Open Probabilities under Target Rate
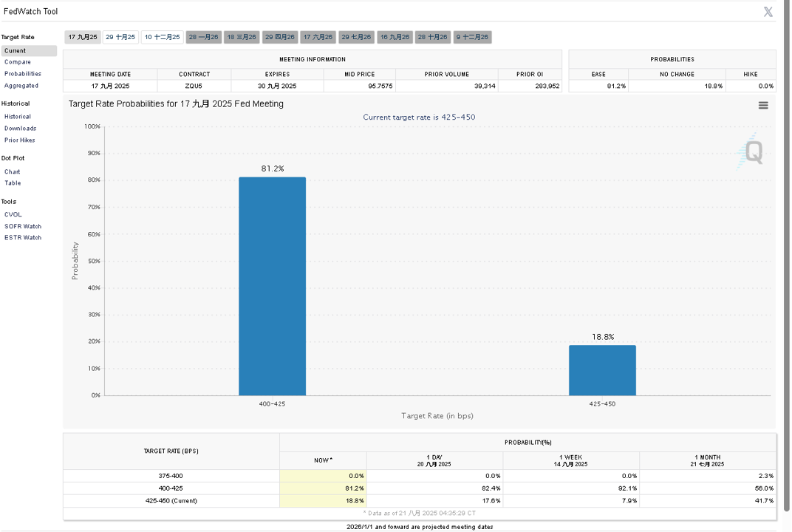This screenshot has height=532, width=792. click(23, 74)
